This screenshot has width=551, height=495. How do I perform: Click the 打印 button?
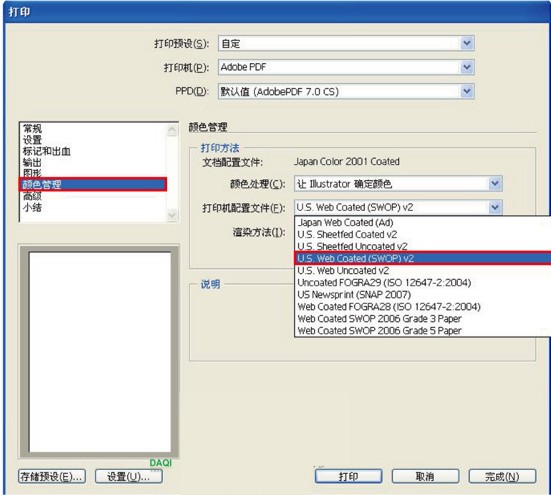coord(349,476)
